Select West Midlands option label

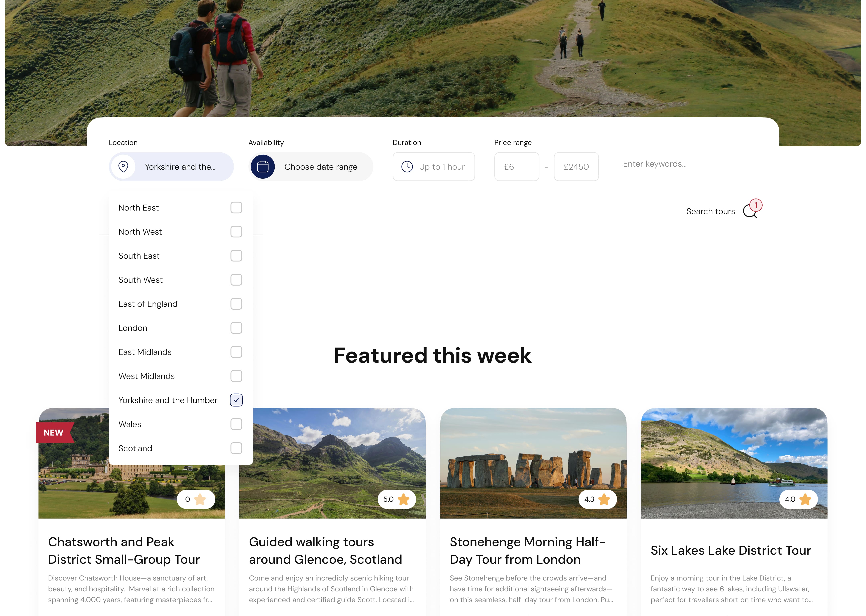(146, 376)
